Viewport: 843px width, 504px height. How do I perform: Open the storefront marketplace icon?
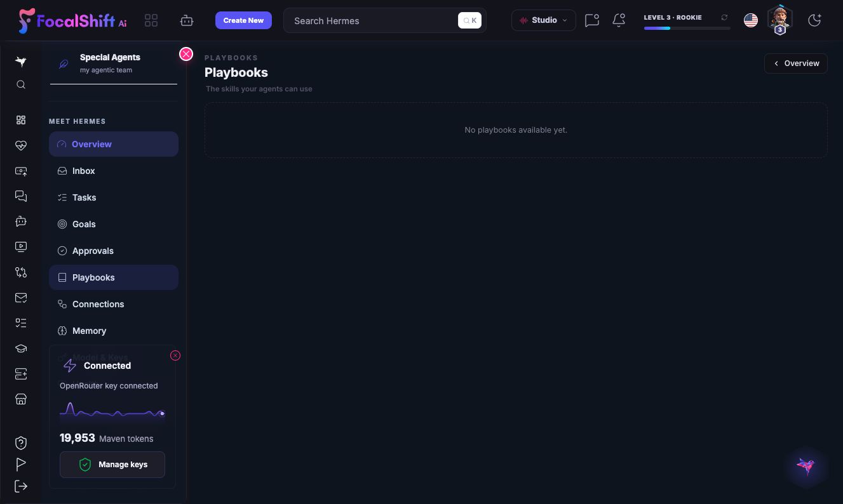21,399
